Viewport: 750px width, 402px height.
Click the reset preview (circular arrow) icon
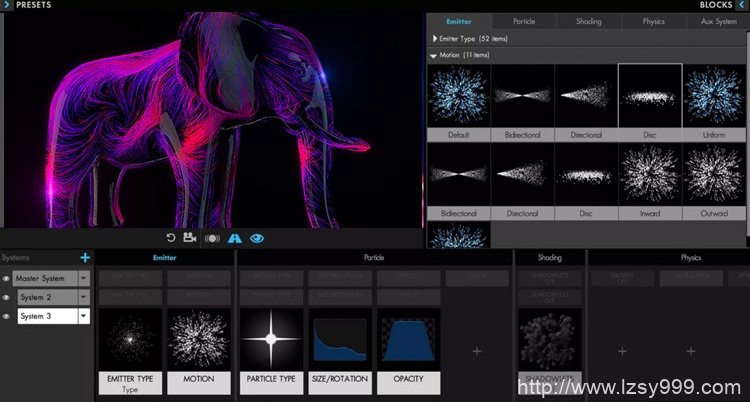(x=171, y=238)
